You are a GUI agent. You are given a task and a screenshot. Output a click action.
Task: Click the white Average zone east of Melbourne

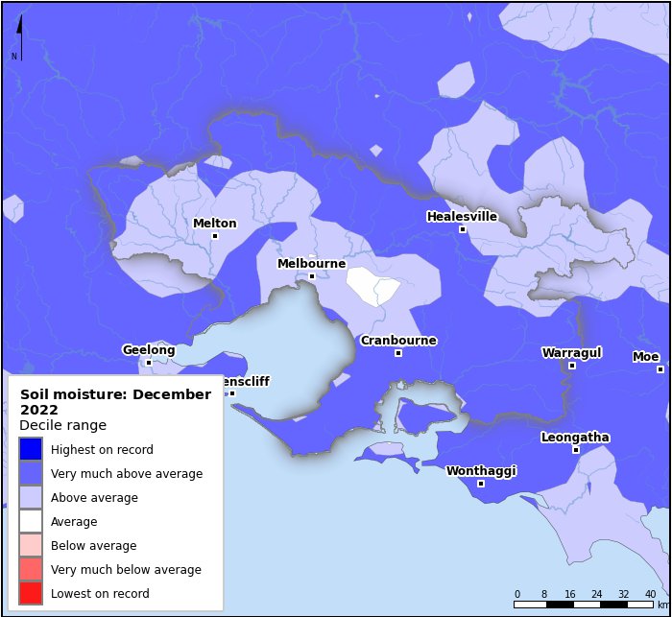click(x=372, y=285)
